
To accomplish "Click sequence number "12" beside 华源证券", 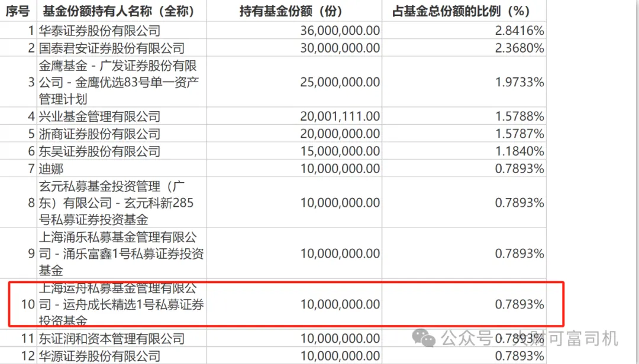I will (28, 356).
